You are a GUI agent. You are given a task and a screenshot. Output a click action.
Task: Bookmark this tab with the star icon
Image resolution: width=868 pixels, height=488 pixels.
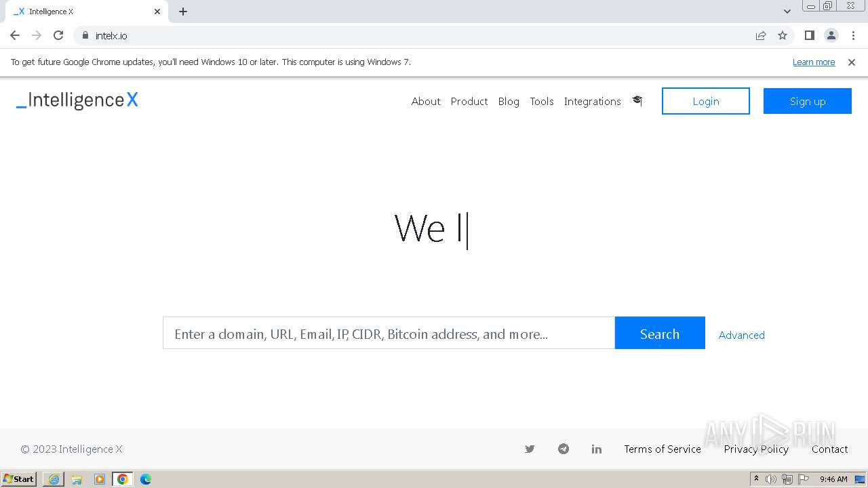(x=783, y=35)
